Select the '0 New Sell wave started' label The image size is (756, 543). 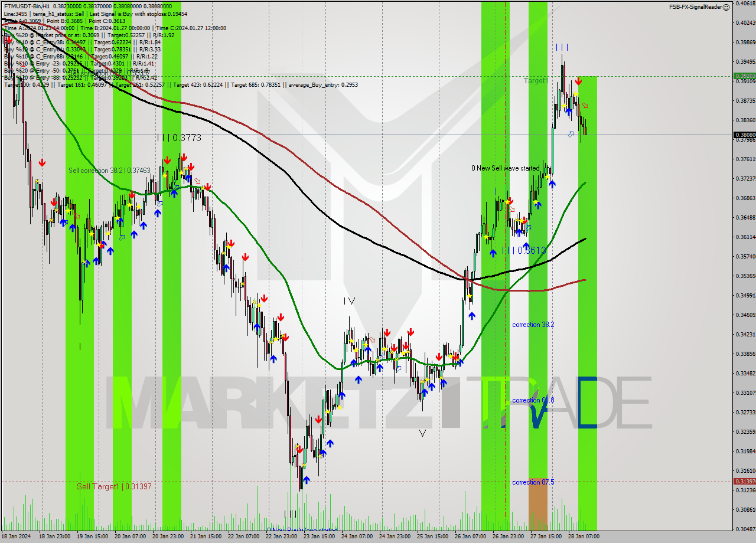506,168
